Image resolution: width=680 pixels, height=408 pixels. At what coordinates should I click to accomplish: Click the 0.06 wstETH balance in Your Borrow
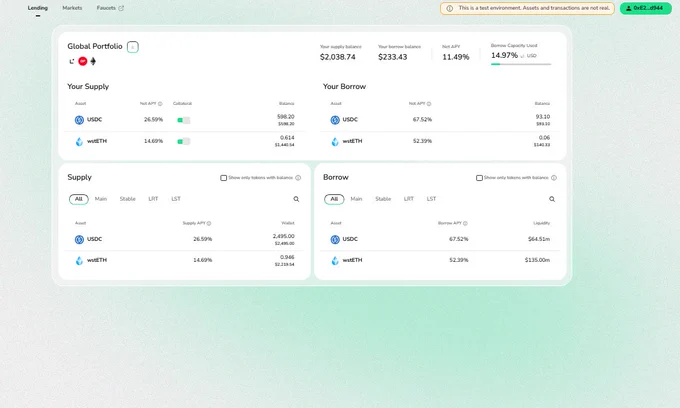click(545, 137)
